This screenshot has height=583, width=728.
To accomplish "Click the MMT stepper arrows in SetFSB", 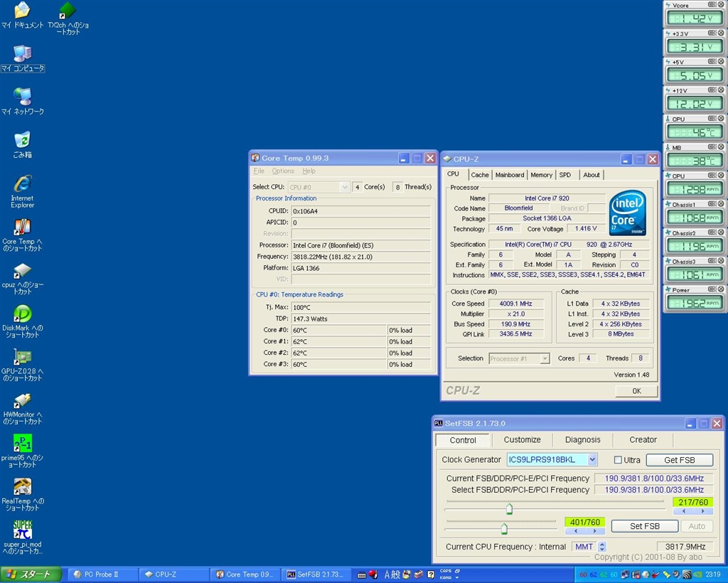I will pos(602,547).
